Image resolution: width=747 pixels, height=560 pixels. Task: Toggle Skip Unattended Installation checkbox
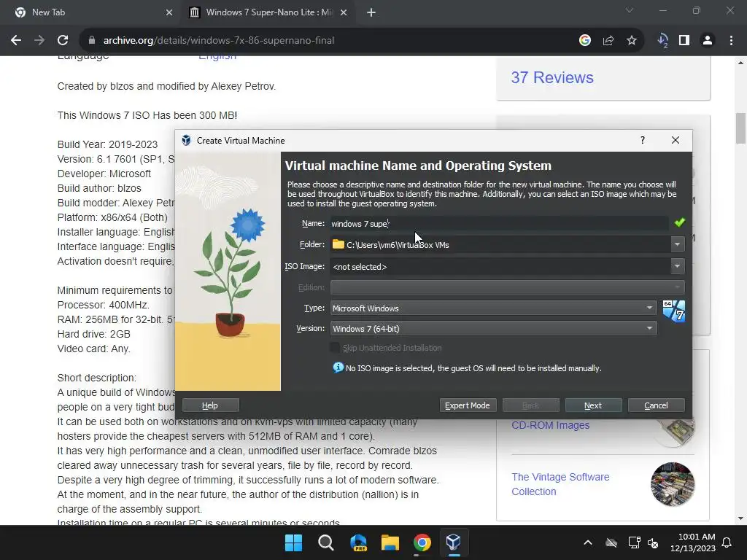(336, 348)
